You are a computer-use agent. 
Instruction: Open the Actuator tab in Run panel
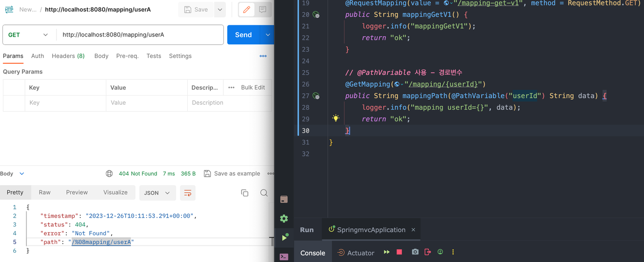click(356, 253)
